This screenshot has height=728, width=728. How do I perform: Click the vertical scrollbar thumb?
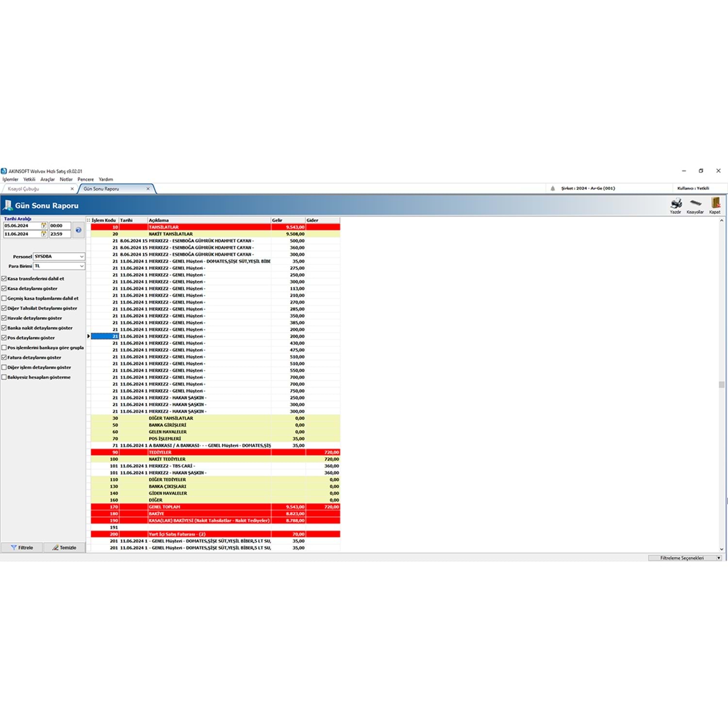coord(722,384)
